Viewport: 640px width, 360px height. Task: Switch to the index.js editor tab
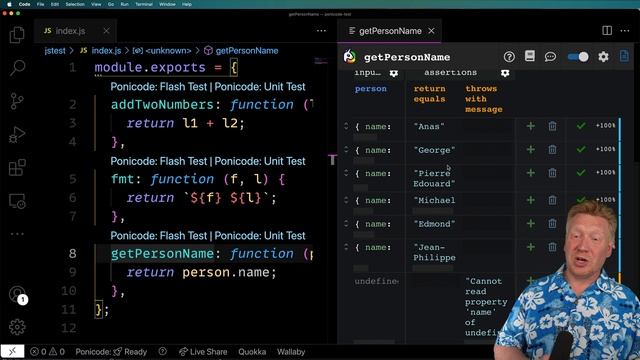(x=70, y=31)
